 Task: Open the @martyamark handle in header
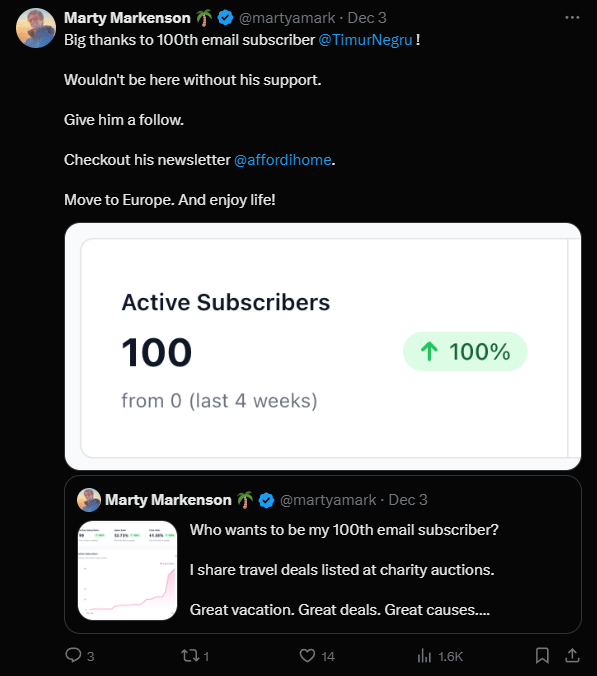click(x=287, y=18)
